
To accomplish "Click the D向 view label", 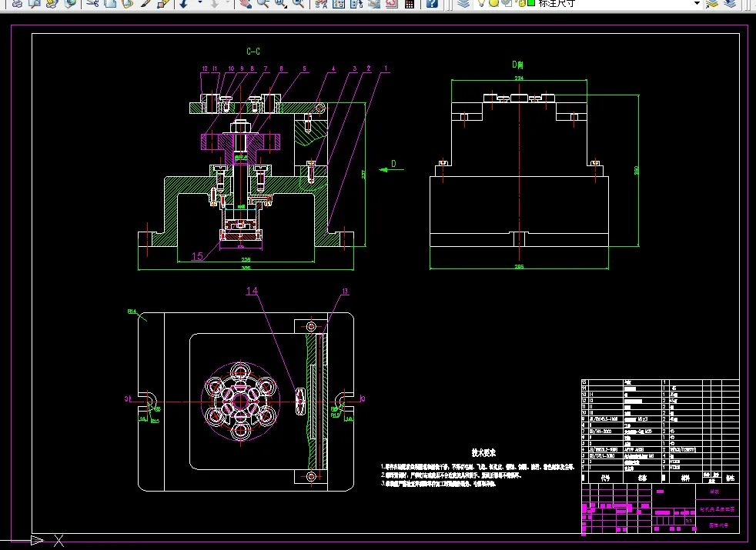I will tap(518, 65).
